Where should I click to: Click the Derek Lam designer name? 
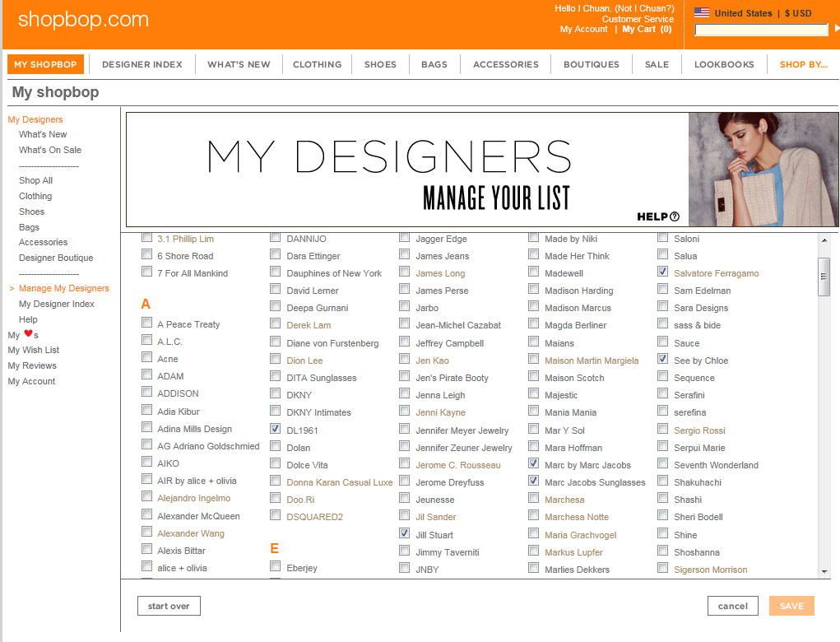point(309,325)
